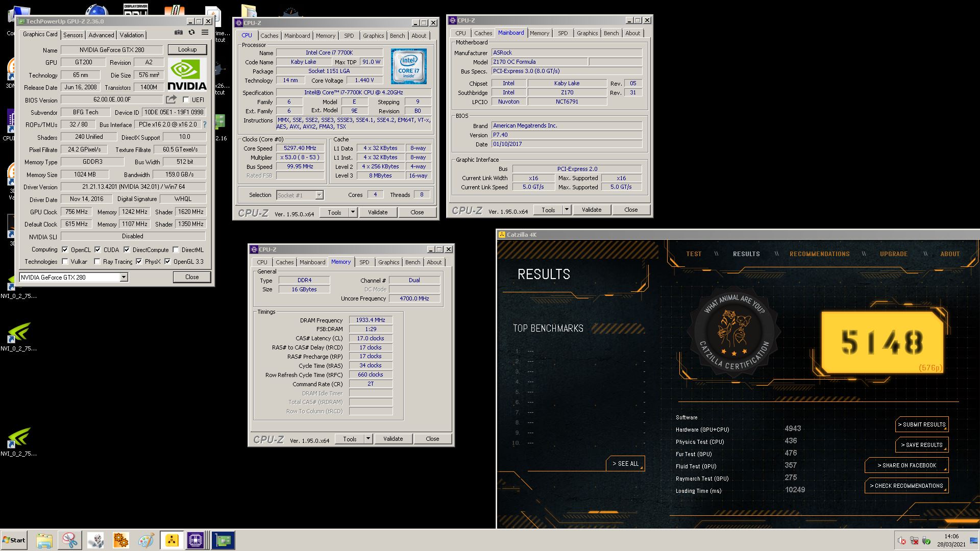Click Share on Facebook in Catzilla
Viewport: 980px width, 551px height.
coord(907,465)
